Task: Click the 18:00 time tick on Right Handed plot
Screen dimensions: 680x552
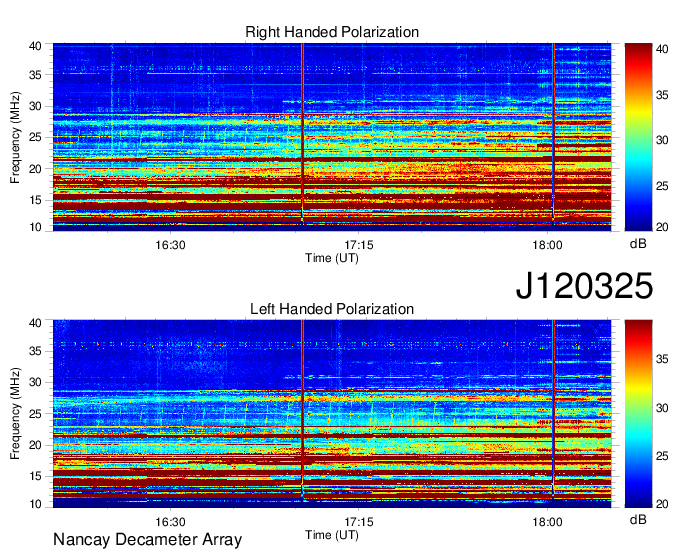Action: [x=547, y=245]
